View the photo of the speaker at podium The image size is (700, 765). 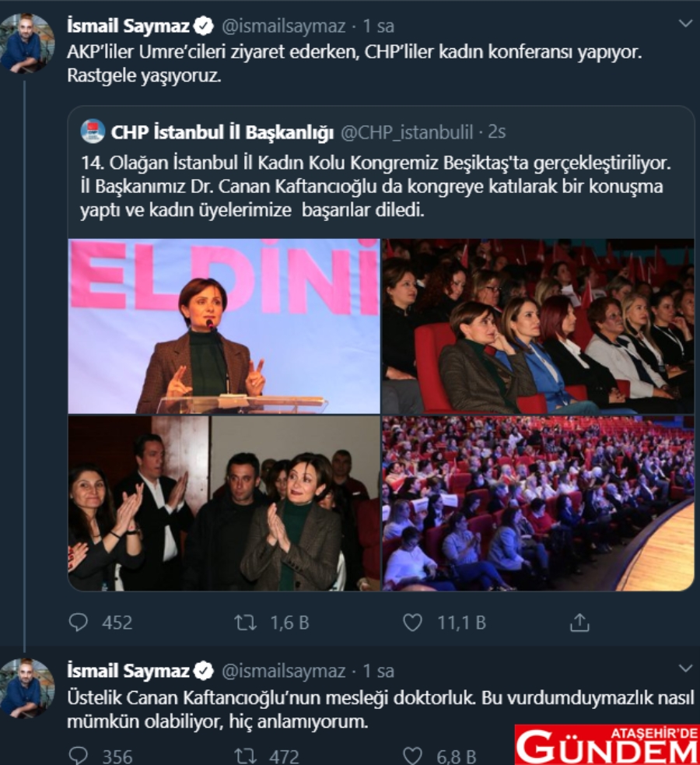224,326
